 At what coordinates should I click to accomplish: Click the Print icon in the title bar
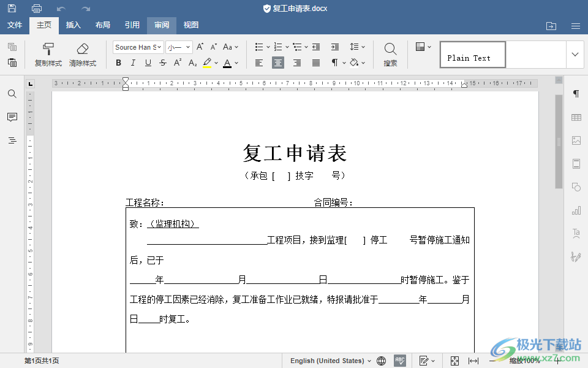click(x=37, y=8)
